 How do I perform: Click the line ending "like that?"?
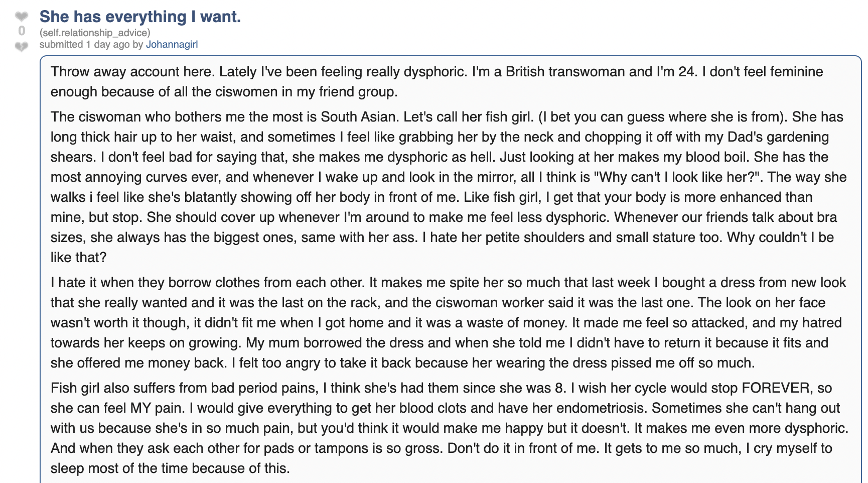(79, 257)
